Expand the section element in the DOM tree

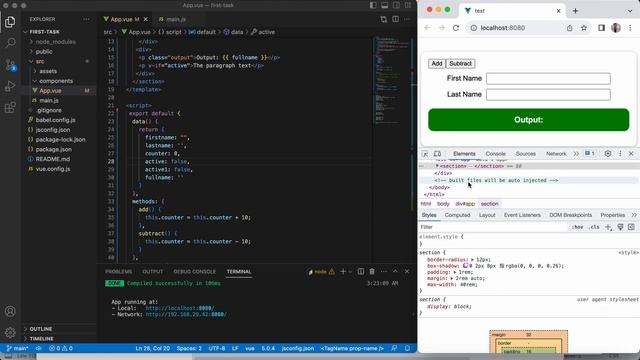[x=437, y=166]
